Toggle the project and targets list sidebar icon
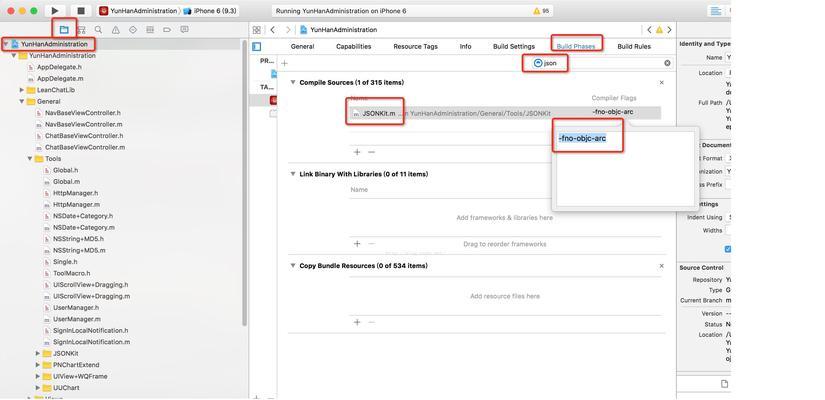 (257, 46)
